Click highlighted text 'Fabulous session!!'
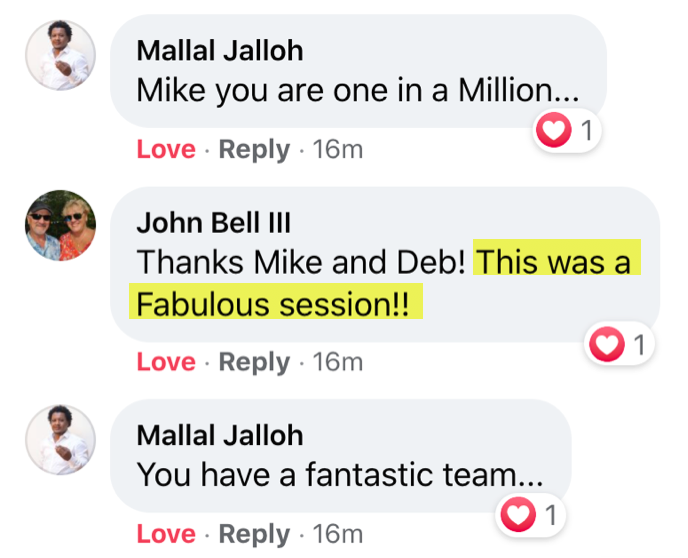Screen dimensions: 688x558 tap(272, 304)
